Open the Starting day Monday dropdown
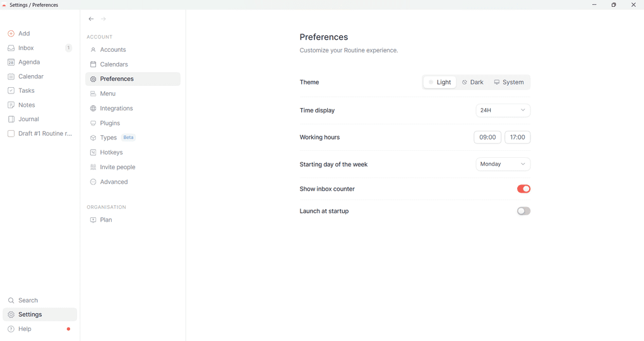Viewport: 644px width, 341px height. [x=503, y=164]
